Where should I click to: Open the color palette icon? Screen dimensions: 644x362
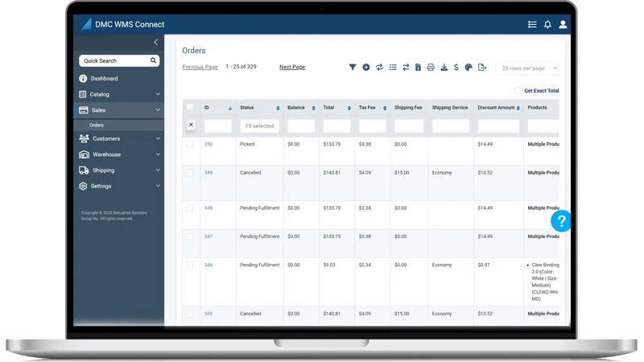pos(469,67)
